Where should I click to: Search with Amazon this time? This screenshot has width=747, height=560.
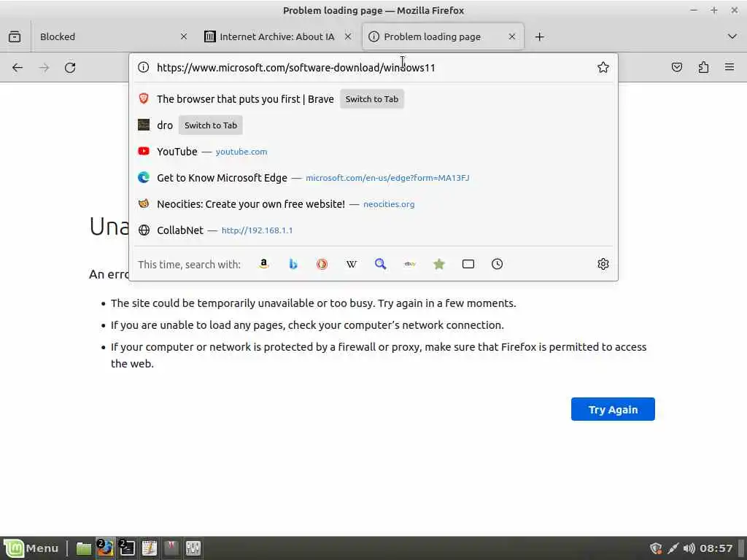(263, 264)
